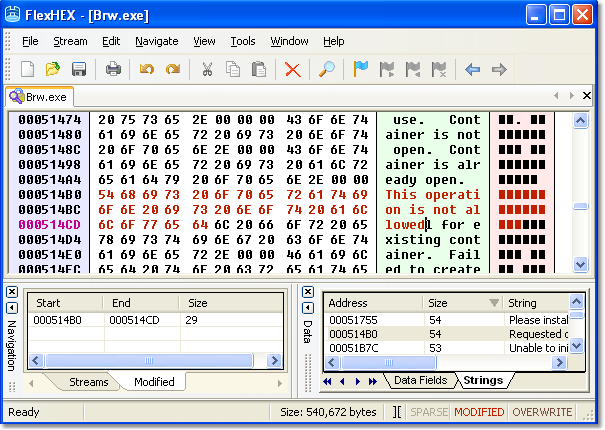Delete using the red X icon

(x=292, y=70)
